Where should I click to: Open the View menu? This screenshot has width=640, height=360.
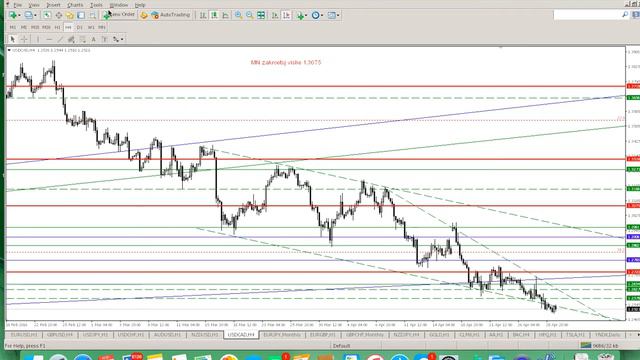coord(34,5)
